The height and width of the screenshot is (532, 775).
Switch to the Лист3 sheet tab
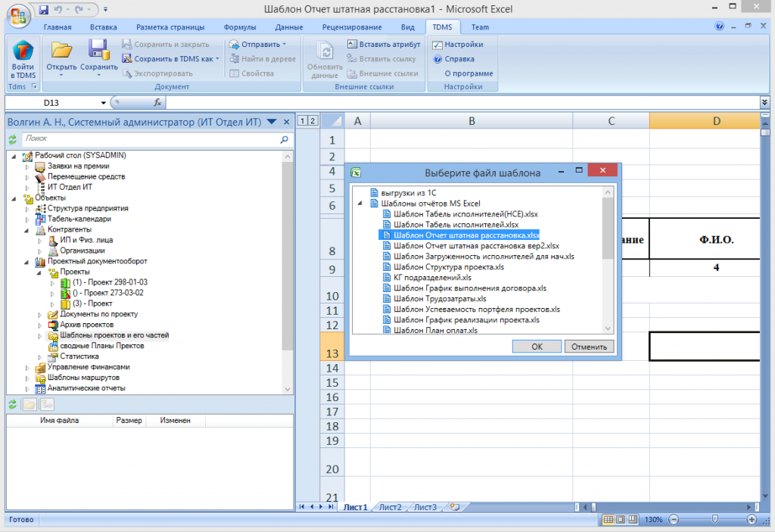[x=425, y=507]
